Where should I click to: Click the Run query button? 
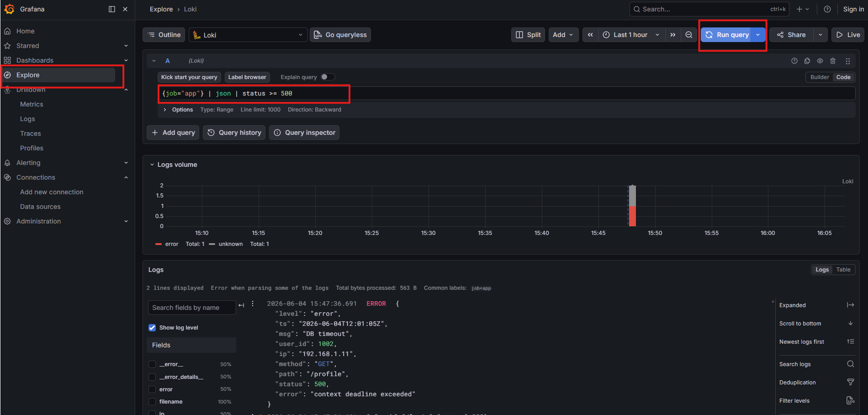tap(726, 35)
